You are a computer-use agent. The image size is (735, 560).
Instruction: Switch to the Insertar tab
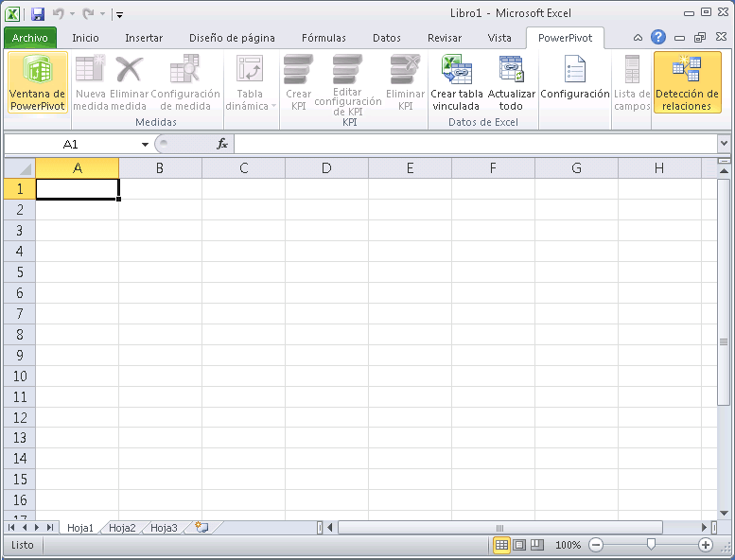[x=144, y=38]
